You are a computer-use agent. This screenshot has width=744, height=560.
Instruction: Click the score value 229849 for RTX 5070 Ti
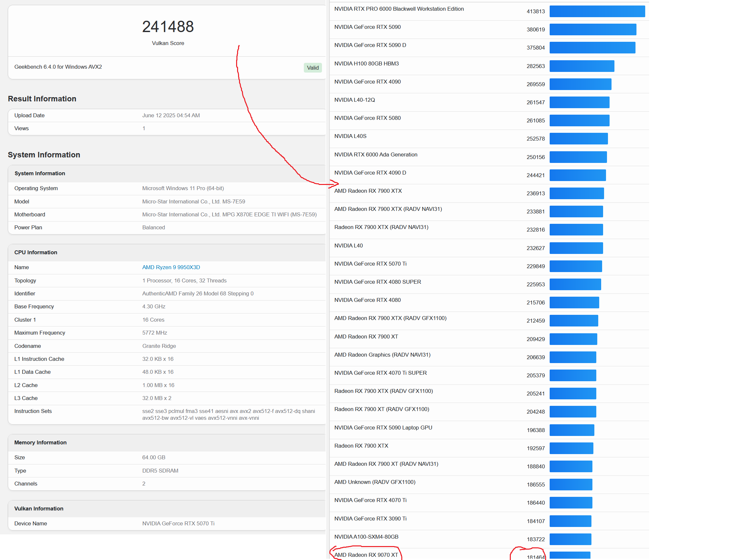[535, 266]
